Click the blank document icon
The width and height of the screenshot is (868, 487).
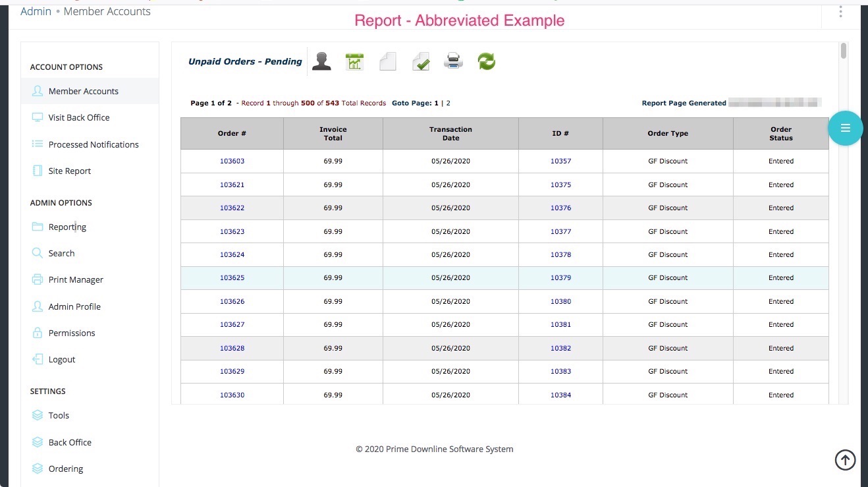point(388,62)
